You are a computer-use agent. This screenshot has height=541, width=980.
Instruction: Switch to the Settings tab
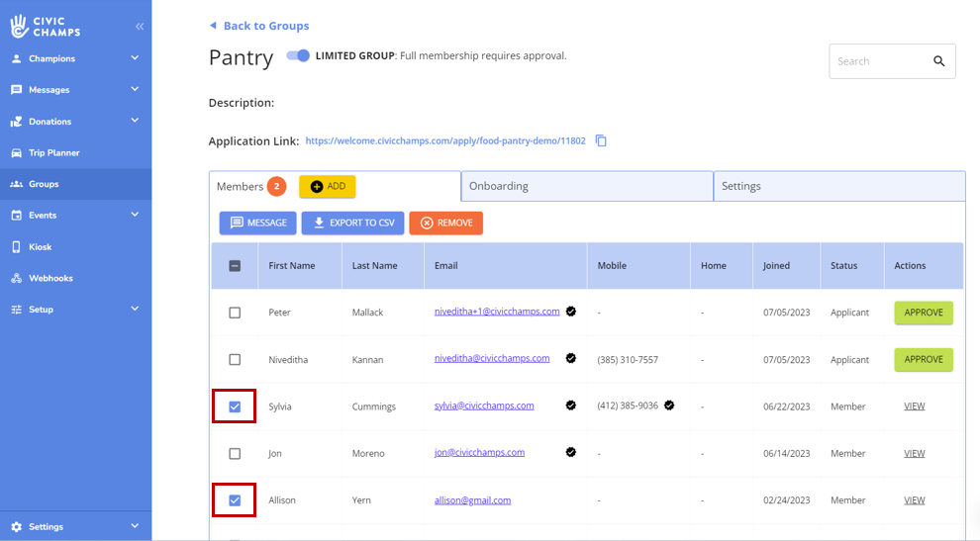click(838, 186)
